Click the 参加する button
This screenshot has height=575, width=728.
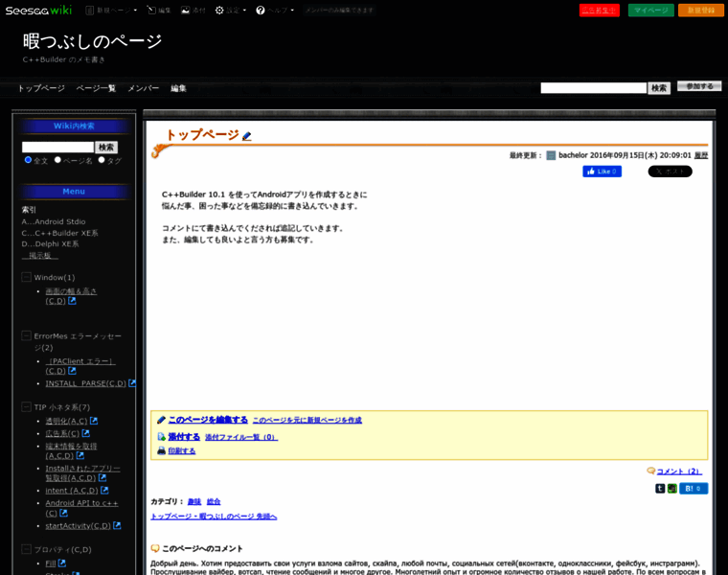pos(699,86)
